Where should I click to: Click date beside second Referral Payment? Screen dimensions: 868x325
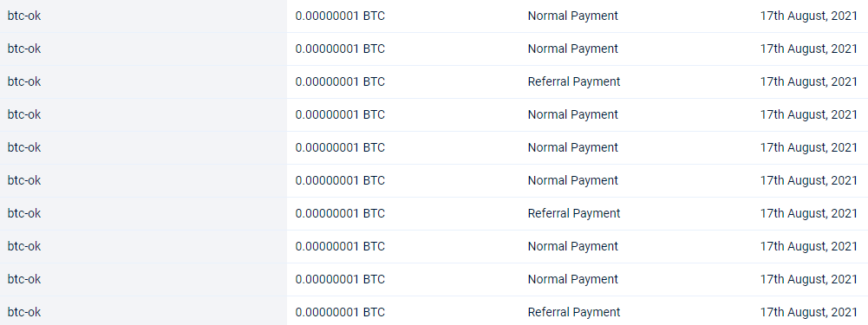coord(809,213)
